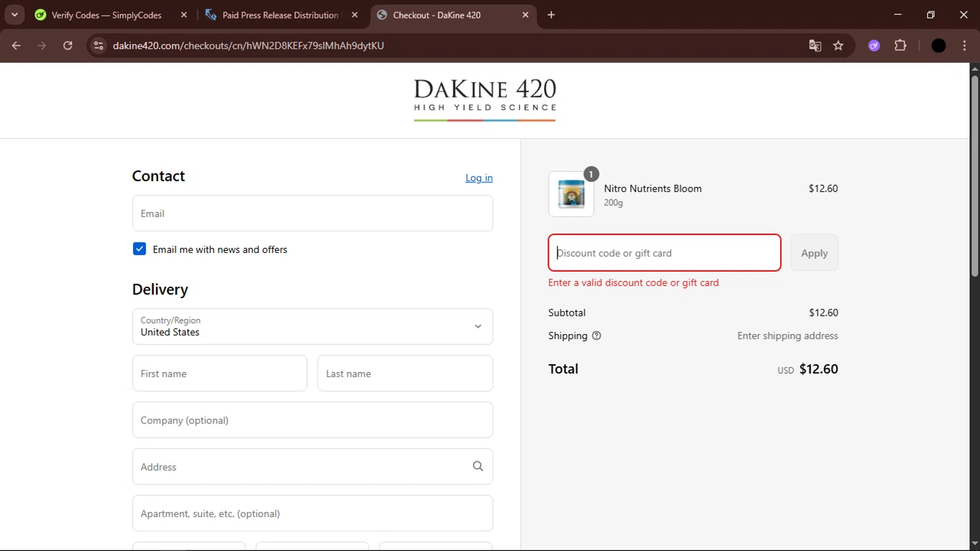Click the Nitro Nutrients Bloom product thumbnail
This screenshot has width=980, height=551.
tap(571, 194)
